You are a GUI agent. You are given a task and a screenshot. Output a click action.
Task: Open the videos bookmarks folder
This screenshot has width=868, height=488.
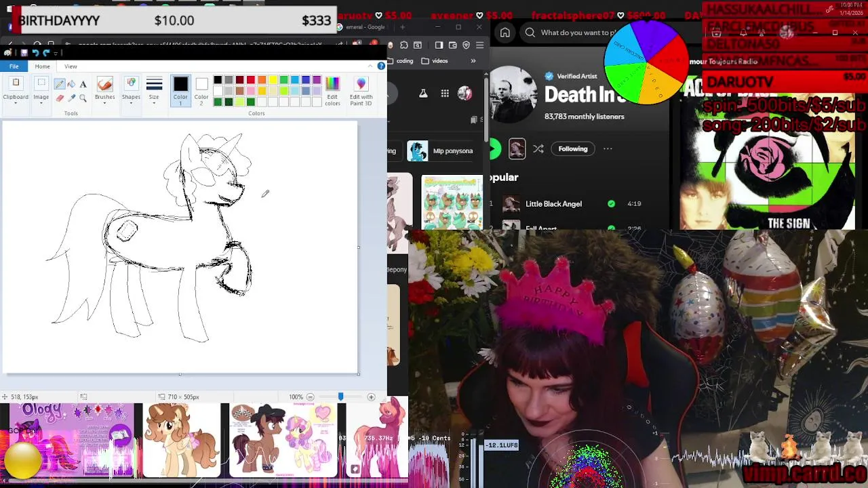(x=435, y=60)
